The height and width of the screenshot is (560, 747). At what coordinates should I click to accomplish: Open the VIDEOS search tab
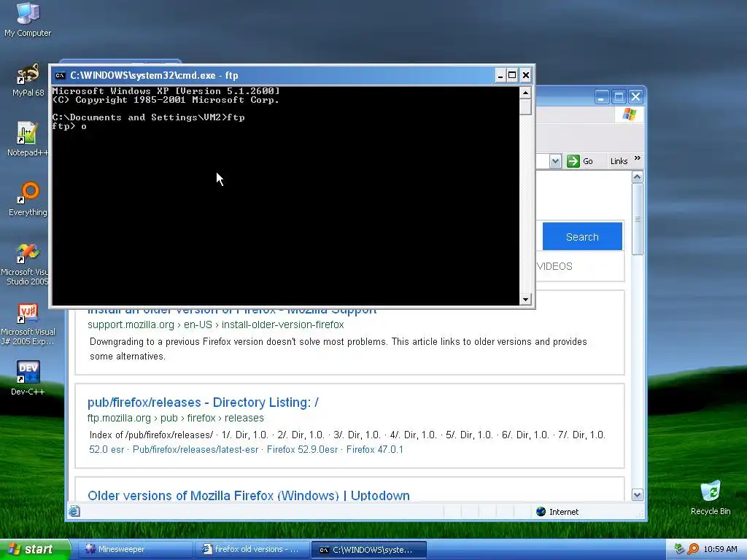click(554, 266)
